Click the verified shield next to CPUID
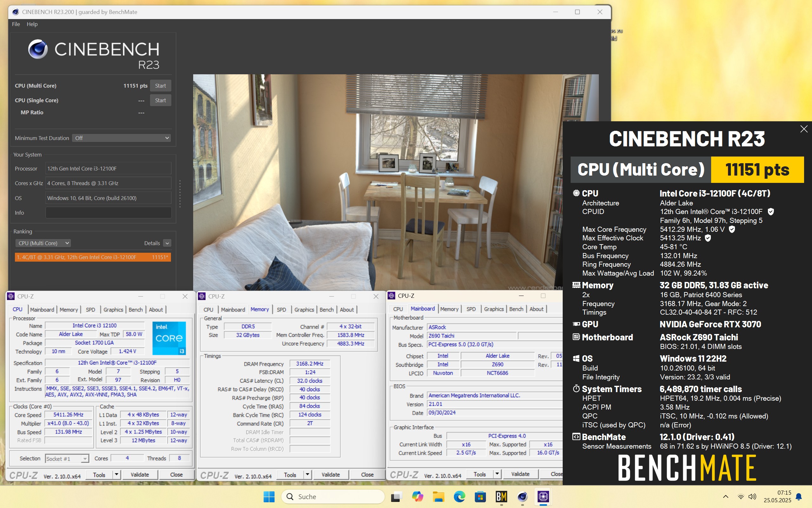Viewport: 812px width, 508px height. (x=771, y=212)
